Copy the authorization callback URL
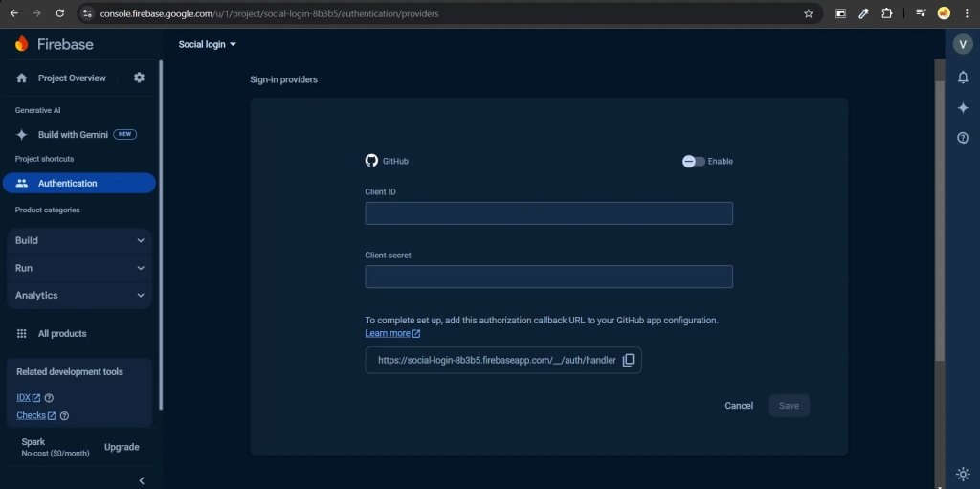 point(628,360)
